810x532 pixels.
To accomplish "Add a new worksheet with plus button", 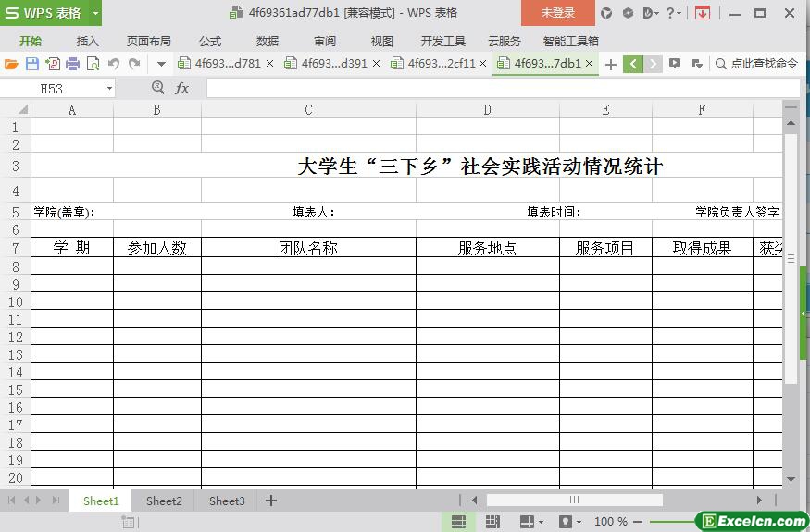I will tap(271, 500).
